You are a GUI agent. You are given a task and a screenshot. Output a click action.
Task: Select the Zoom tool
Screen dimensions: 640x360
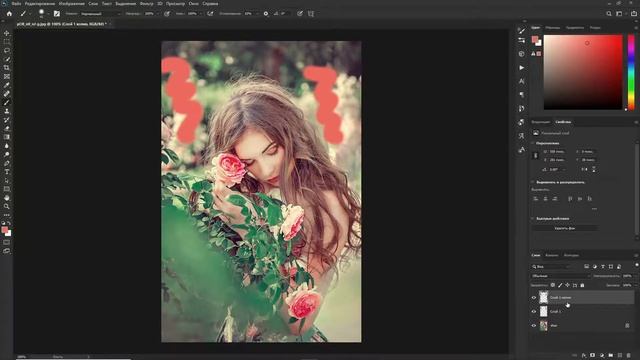coord(7,207)
